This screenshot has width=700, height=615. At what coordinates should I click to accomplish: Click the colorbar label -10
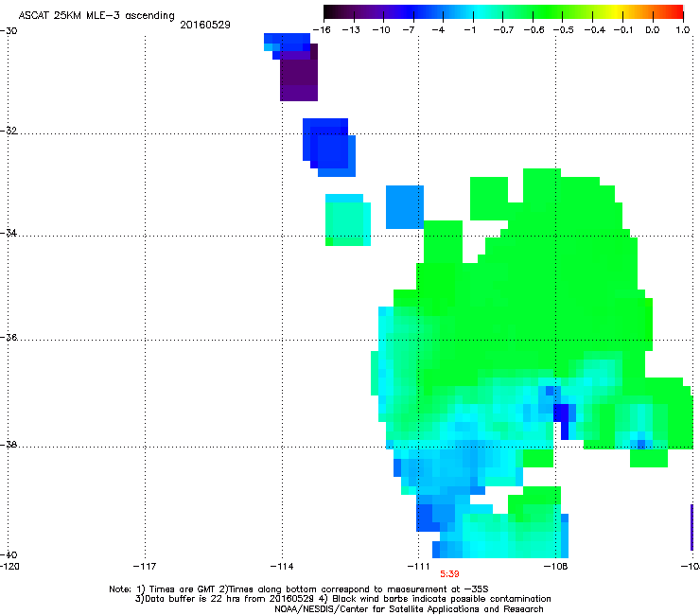coord(381,30)
